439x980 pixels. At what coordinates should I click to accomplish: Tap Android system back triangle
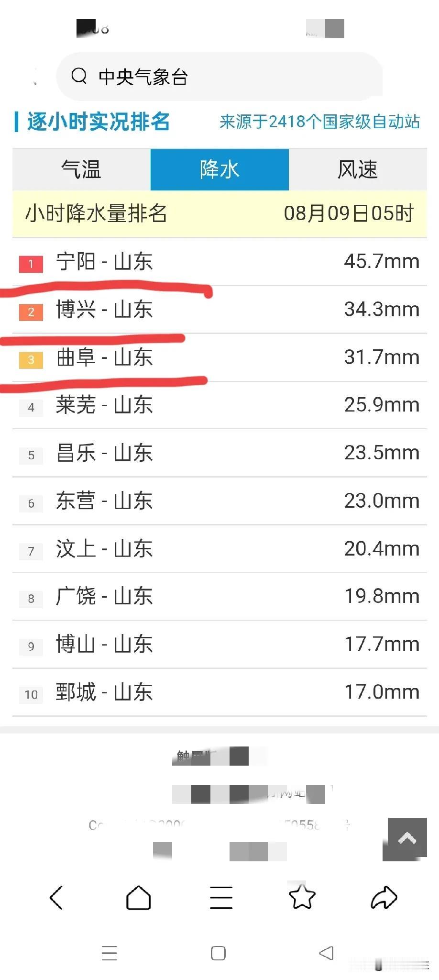point(326,953)
